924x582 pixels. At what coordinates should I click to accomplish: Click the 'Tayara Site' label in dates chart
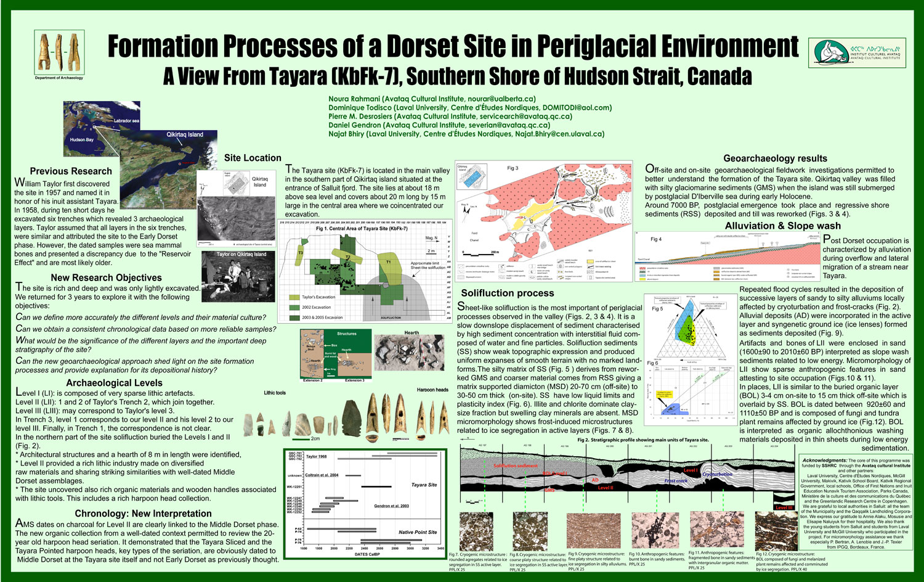pyautogui.click(x=424, y=485)
